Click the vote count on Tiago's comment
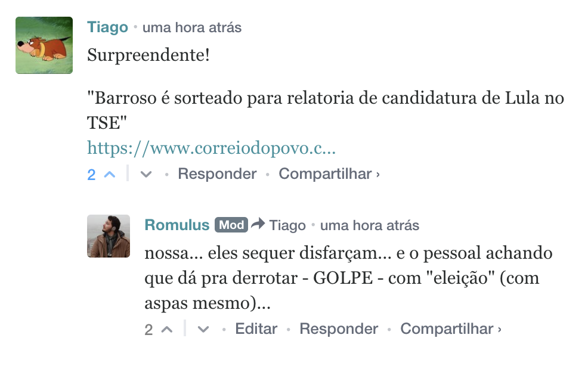The width and height of the screenshot is (588, 372). click(x=91, y=175)
